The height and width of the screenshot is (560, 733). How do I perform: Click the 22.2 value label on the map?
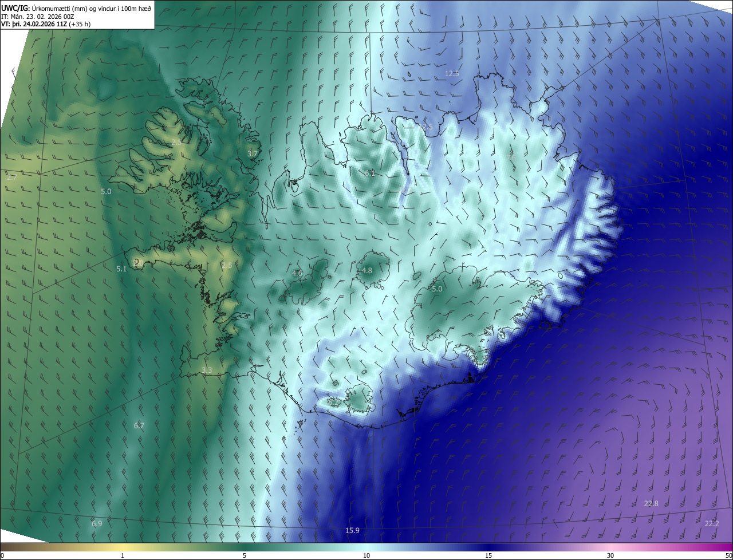click(712, 523)
